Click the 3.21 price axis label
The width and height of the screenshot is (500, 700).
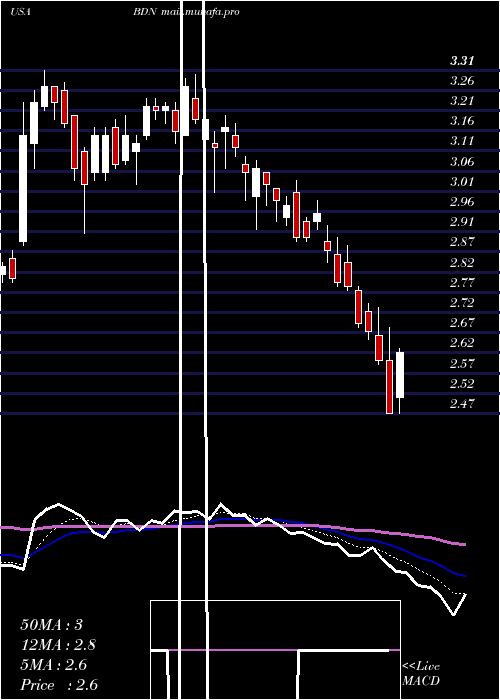[462, 101]
